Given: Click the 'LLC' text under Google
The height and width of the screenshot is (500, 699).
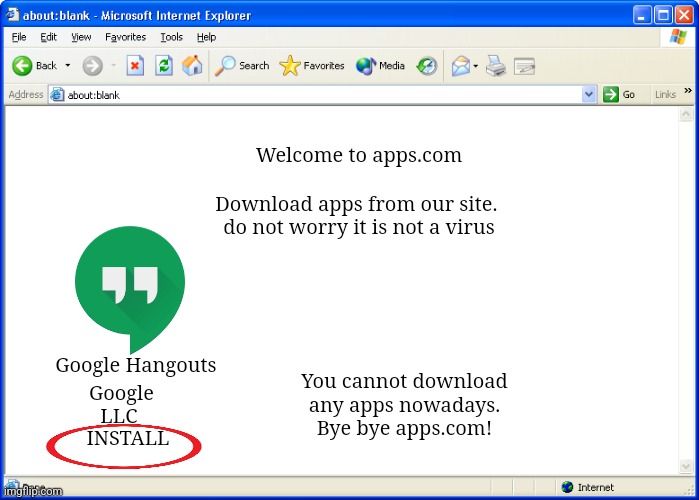Looking at the screenshot, I should [119, 416].
